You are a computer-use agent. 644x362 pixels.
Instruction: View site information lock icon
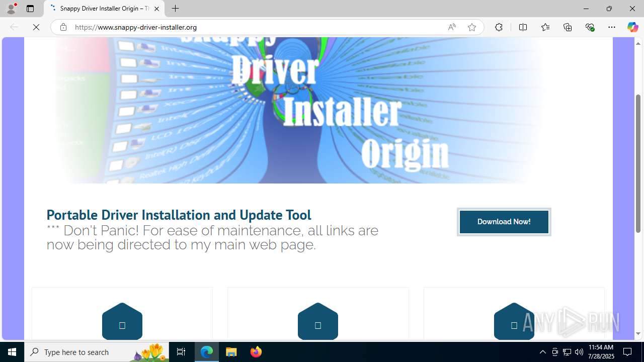tap(63, 27)
